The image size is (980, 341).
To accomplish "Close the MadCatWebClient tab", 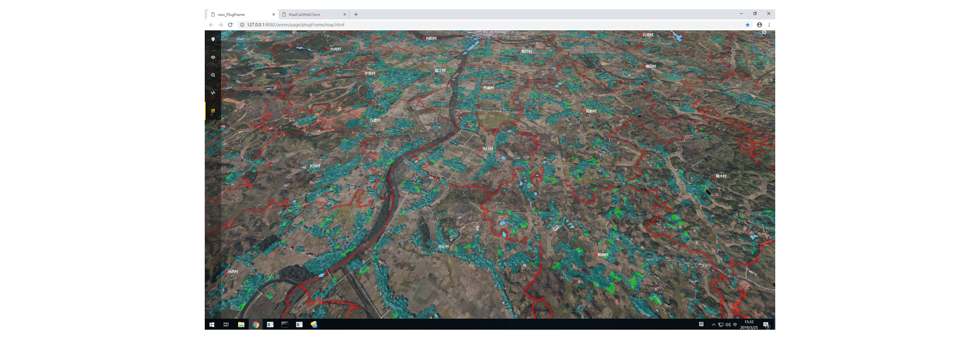I will click(x=345, y=15).
